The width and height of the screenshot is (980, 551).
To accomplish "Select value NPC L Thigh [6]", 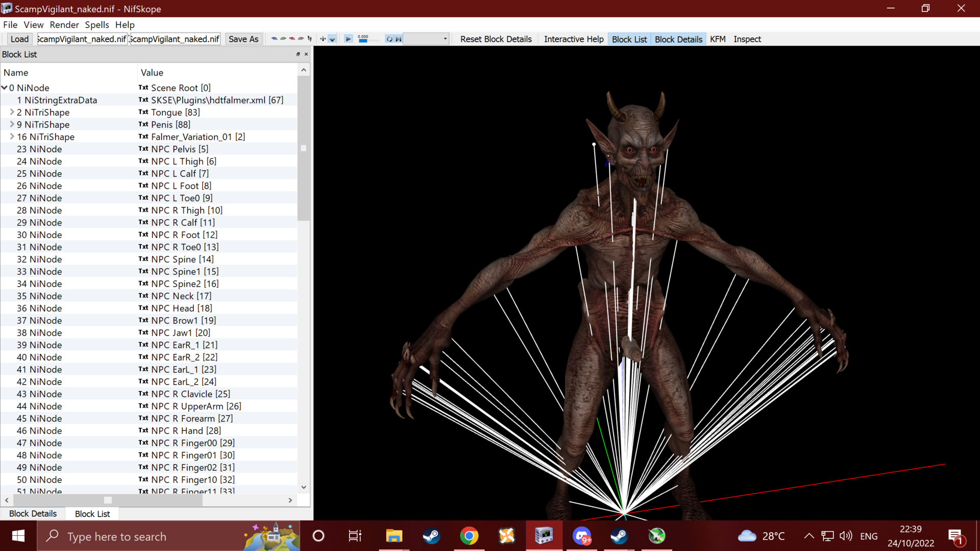I will [184, 161].
